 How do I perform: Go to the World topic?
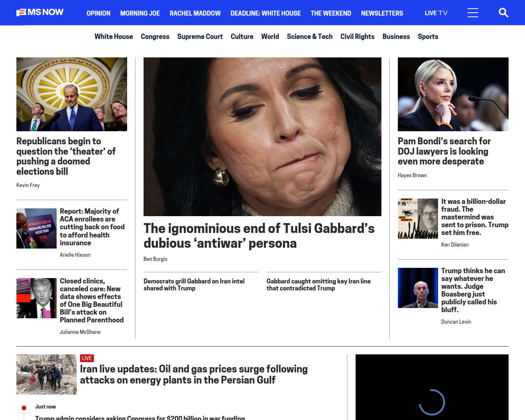point(270,37)
